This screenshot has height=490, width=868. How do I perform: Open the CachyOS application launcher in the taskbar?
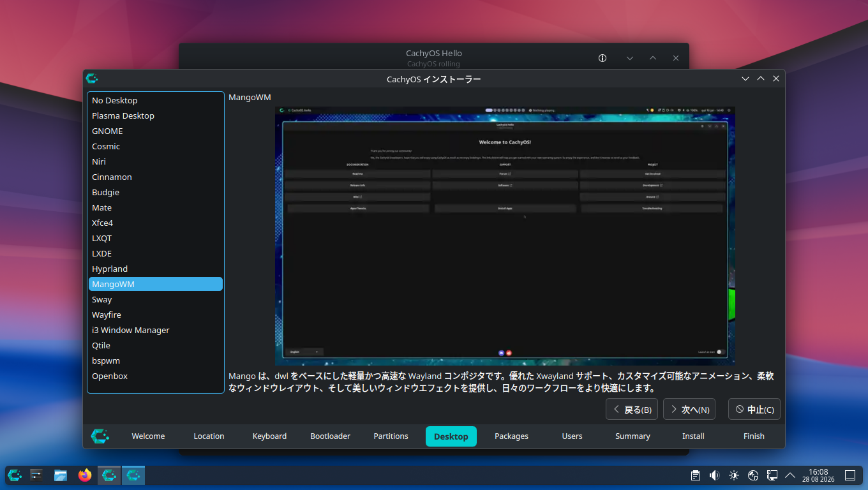[15, 475]
